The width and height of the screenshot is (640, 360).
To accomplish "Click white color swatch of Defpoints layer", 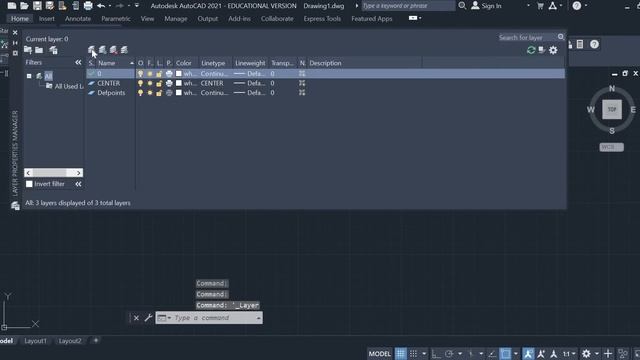I will 179,93.
